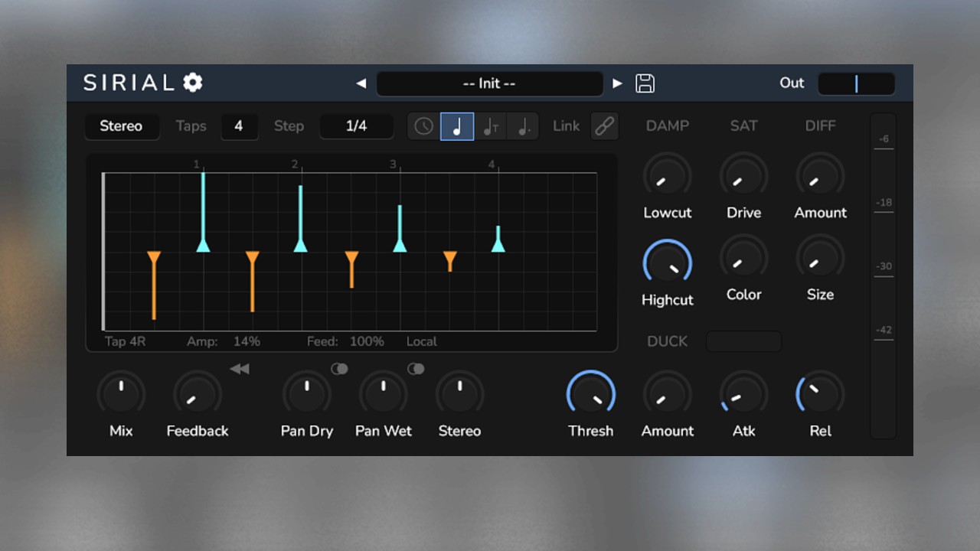Click the Pan Dry knob
The image size is (980, 551).
point(307,394)
